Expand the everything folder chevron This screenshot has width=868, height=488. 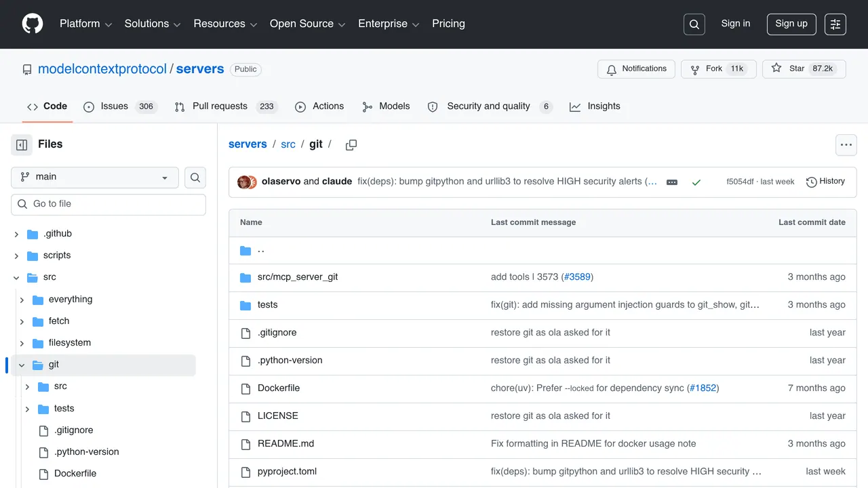tap(22, 300)
